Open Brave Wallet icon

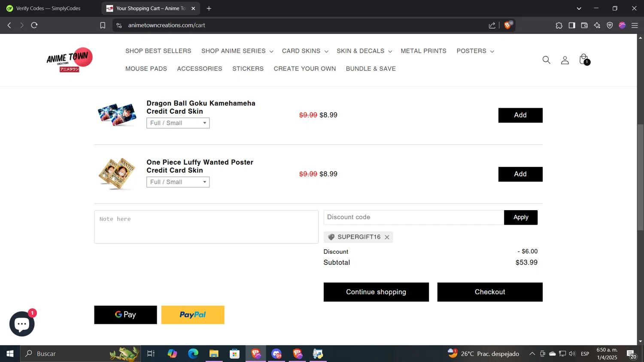(x=584, y=25)
